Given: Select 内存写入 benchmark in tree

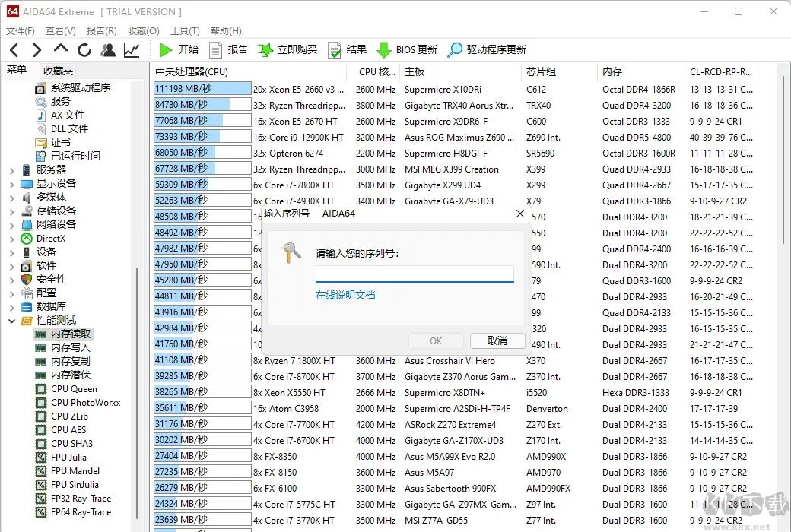Looking at the screenshot, I should tap(70, 348).
